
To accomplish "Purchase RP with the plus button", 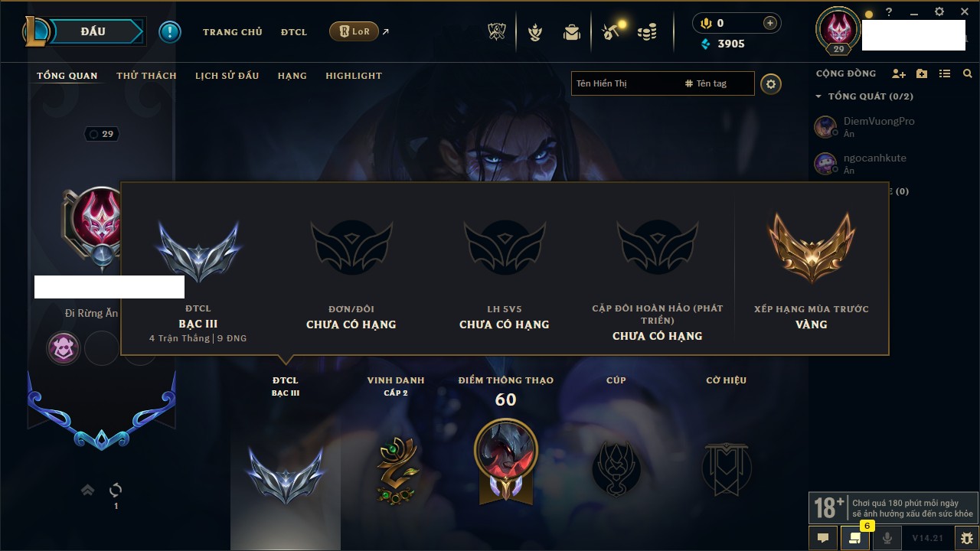I will coord(770,23).
